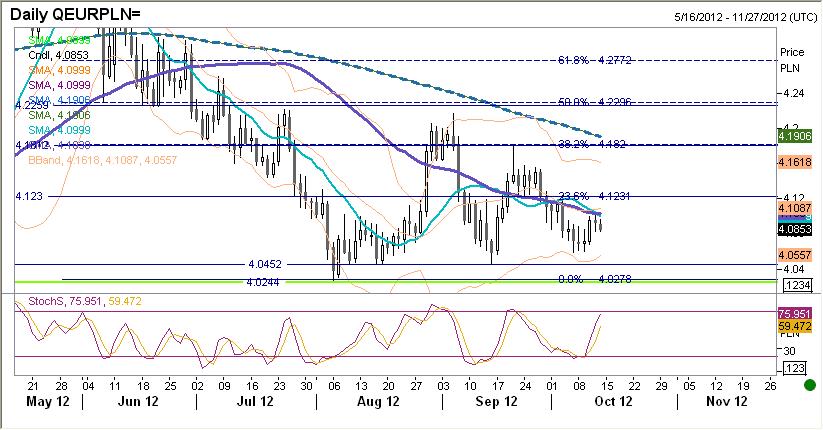The width and height of the screenshot is (823, 430).
Task: Click the '5/16/2012 - 11/27/2012 (UTC)' date range
Action: coord(745,17)
